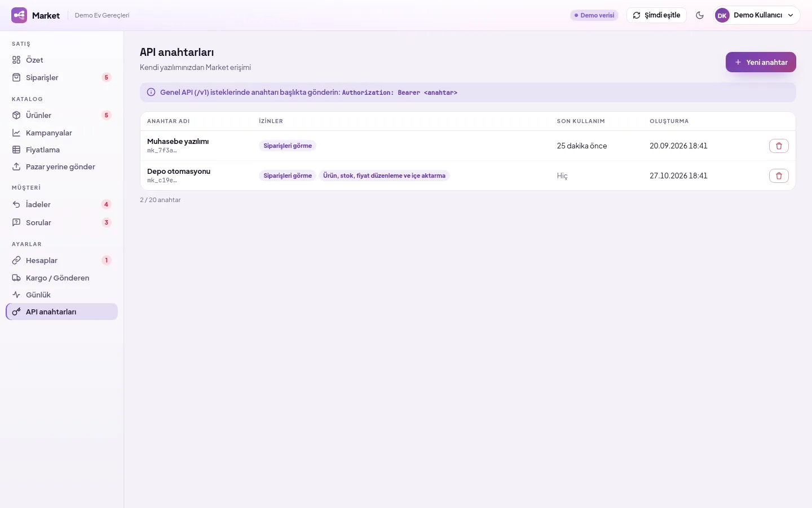
Task: Open Kampanyalar in the sidebar
Action: point(61,133)
